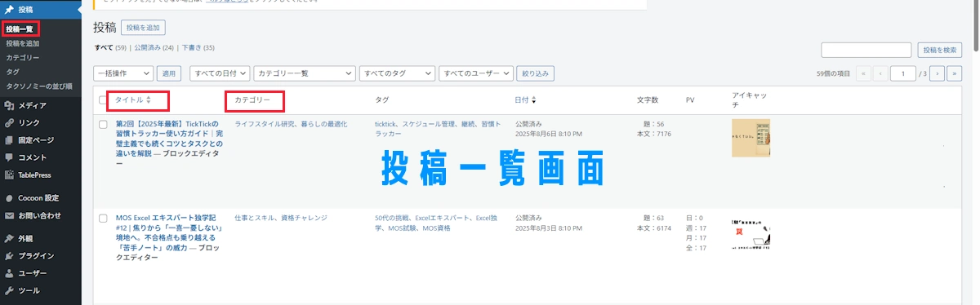
Task: Click 本文：7176 character count text
Action: click(x=653, y=134)
